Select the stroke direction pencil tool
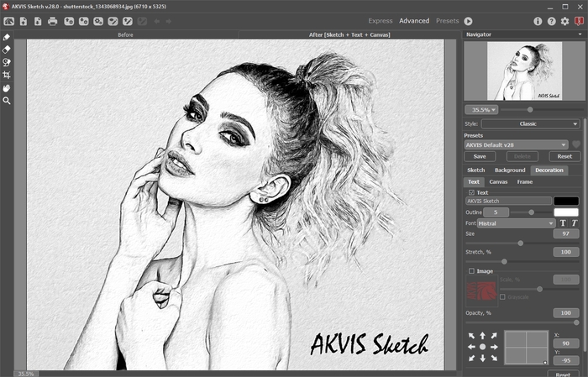 [7, 37]
